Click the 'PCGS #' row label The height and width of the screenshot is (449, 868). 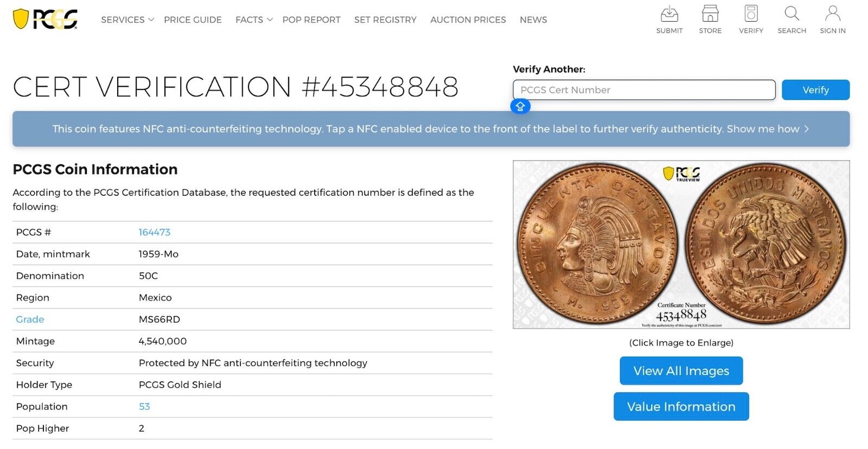(33, 232)
